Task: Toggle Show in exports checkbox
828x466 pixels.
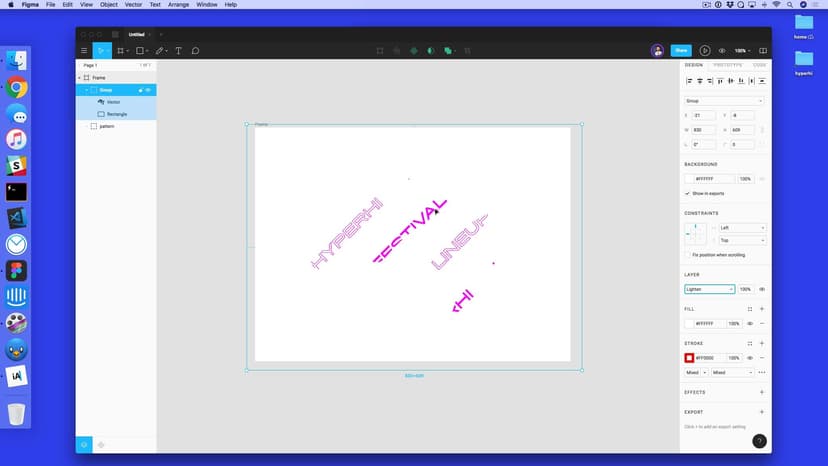Action: (x=688, y=193)
